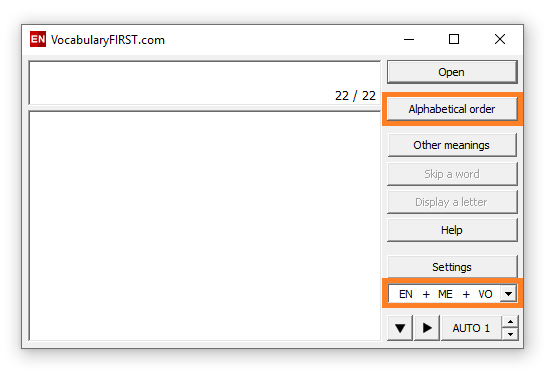
Task: Click the 22 / 22 word counter
Action: coord(355,96)
